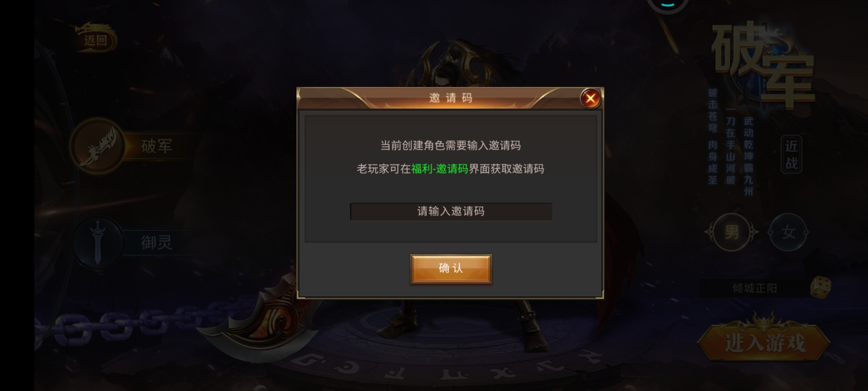Viewport: 868px width, 391px height.
Task: Switch to the 破军 class label
Action: point(157,146)
